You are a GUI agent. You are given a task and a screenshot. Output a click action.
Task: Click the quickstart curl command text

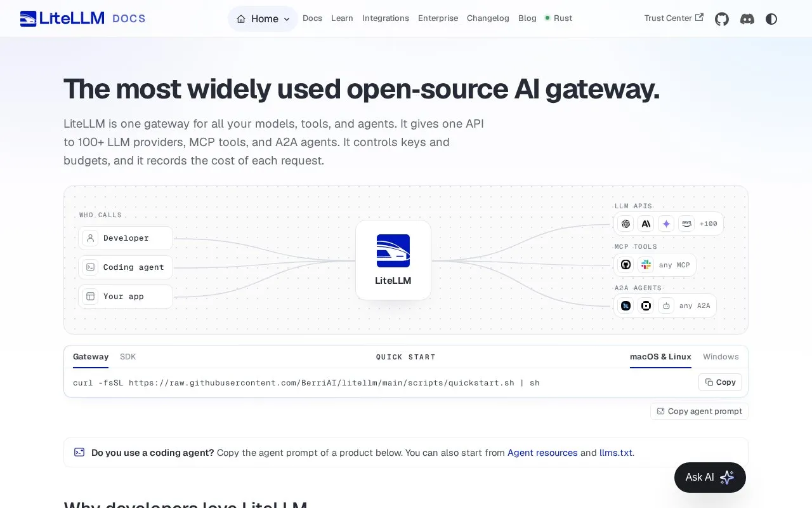pyautogui.click(x=306, y=383)
